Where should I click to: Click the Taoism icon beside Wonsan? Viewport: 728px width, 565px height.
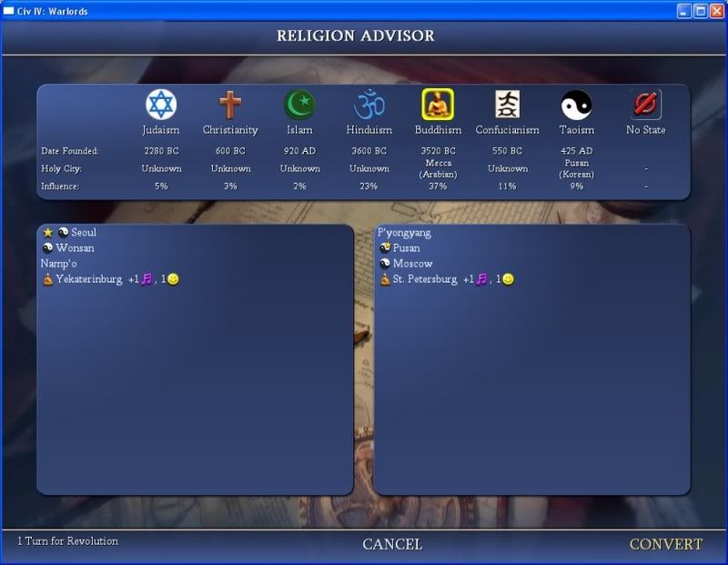click(48, 247)
